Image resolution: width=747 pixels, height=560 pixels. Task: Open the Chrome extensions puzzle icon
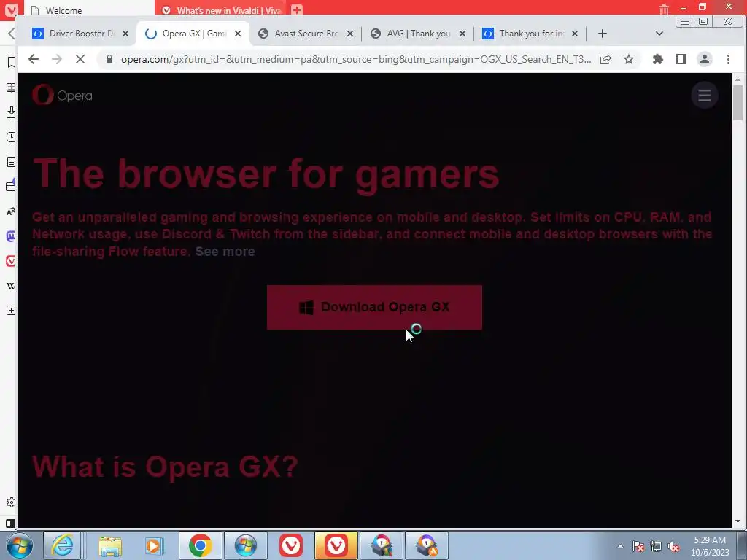[x=658, y=59]
